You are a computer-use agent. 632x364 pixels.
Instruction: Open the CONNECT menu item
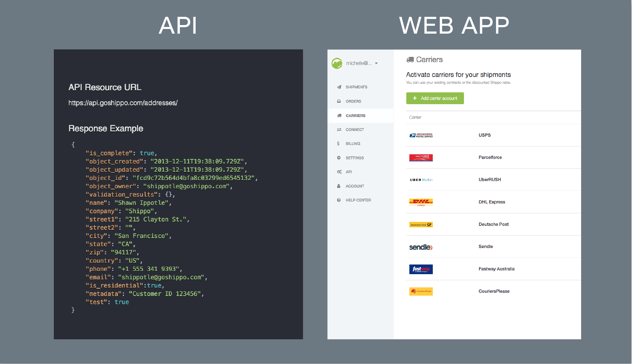[x=355, y=130]
